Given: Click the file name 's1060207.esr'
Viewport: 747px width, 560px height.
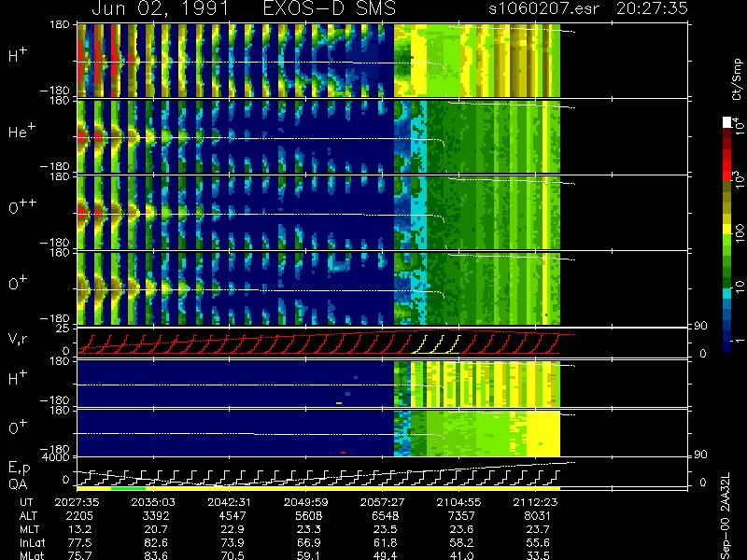Looking at the screenshot, I should click(543, 8).
